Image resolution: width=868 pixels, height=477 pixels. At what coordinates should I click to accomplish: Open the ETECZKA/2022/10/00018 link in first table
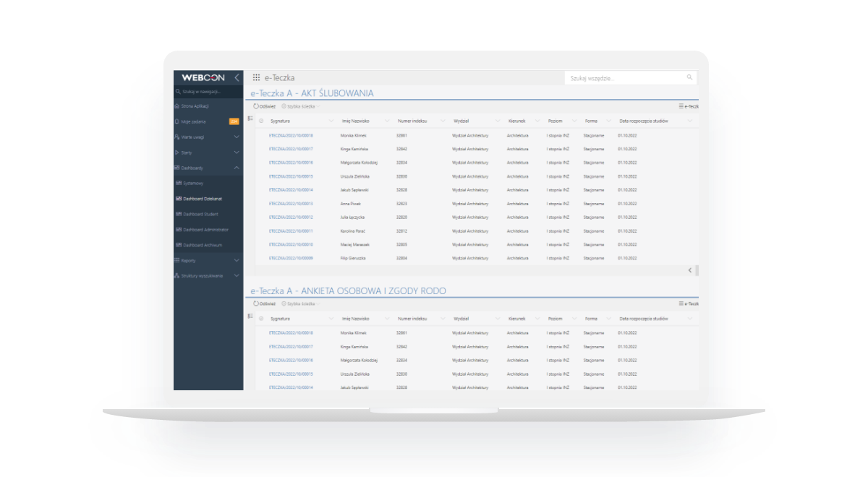coord(291,135)
